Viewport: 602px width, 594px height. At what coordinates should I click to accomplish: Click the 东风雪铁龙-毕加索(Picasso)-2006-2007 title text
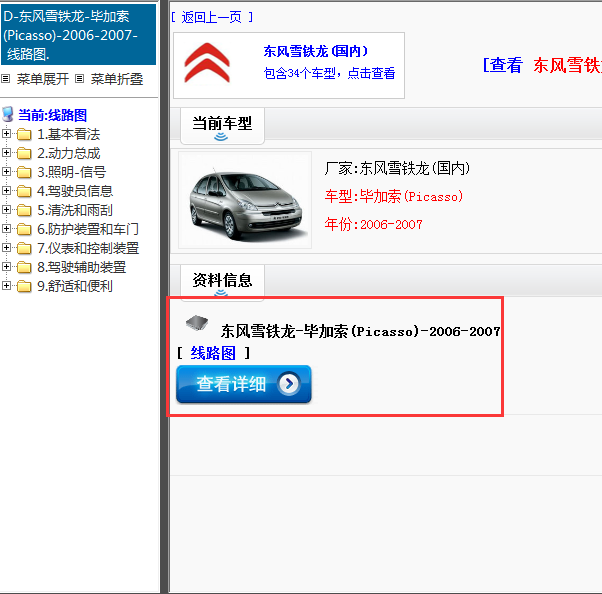(361, 331)
